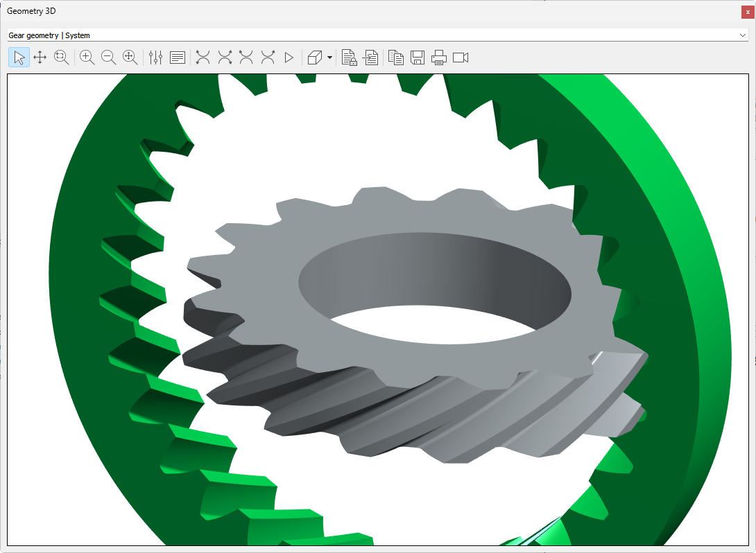The image size is (756, 553).
Task: Activate the pan move tool
Action: (x=40, y=58)
